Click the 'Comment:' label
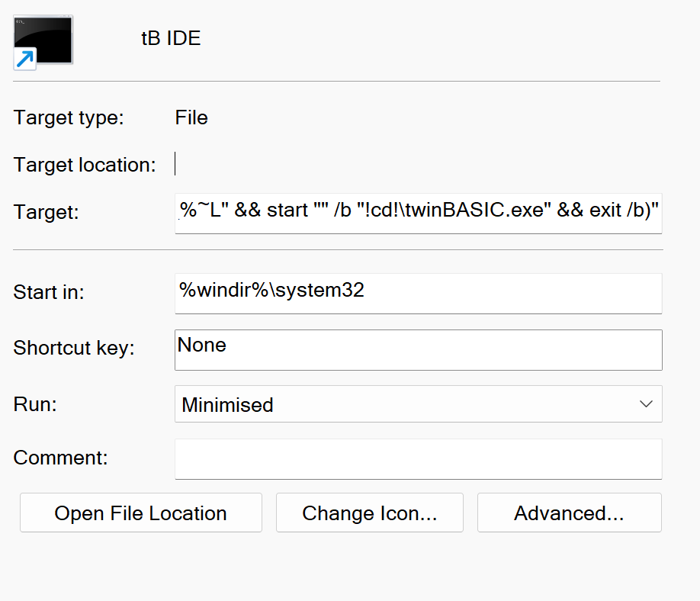This screenshot has width=700, height=601. pos(61,458)
